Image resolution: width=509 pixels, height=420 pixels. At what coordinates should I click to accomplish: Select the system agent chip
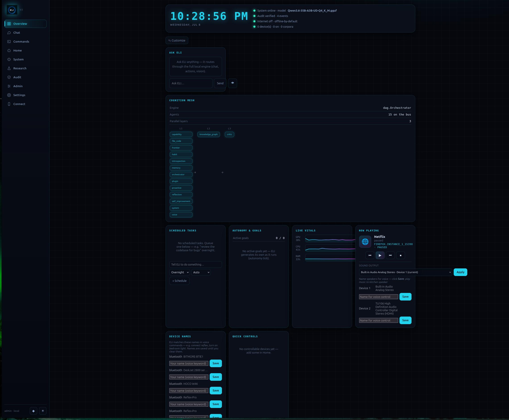[181, 208]
